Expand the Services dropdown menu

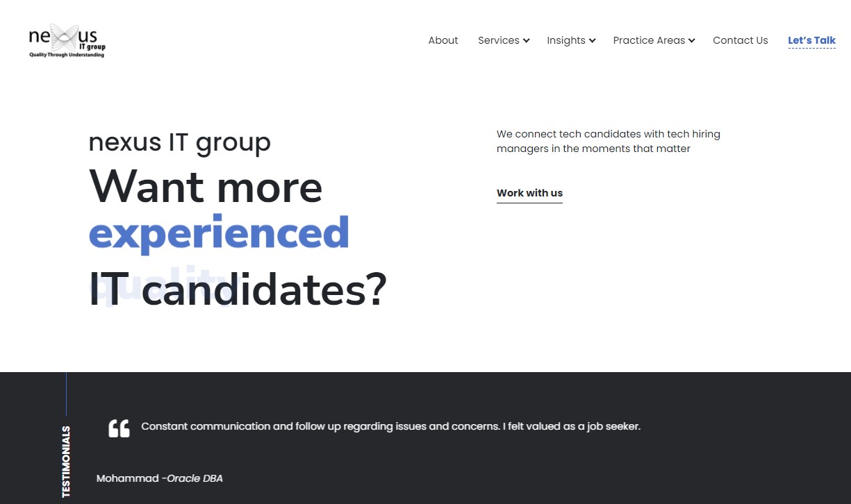503,40
